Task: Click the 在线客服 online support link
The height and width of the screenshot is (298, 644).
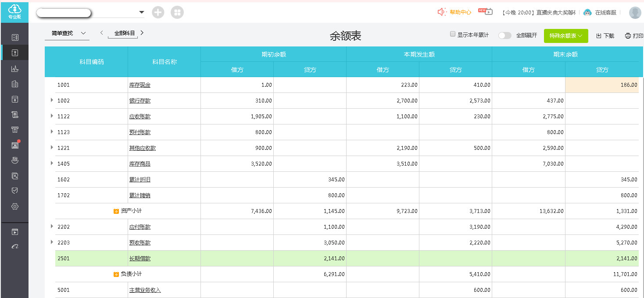Action: point(600,13)
